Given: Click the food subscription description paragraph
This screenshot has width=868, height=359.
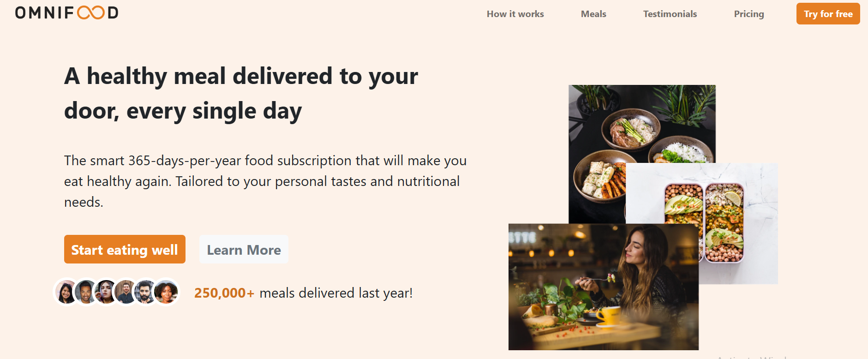Looking at the screenshot, I should 265,181.
